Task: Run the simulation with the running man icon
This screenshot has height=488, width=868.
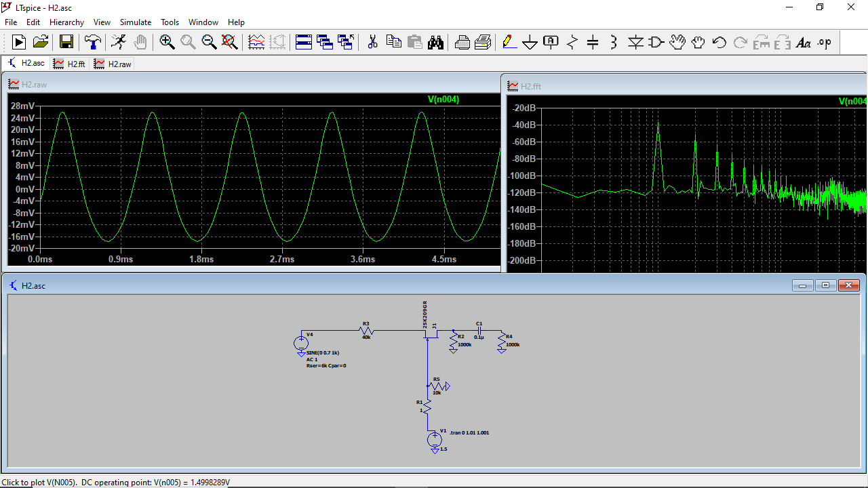Action: click(x=119, y=42)
